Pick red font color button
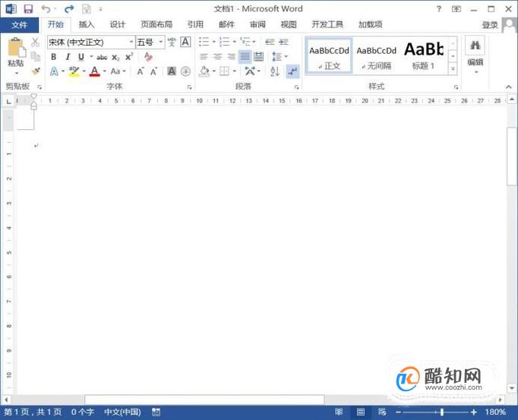This screenshot has width=518, height=420. click(94, 71)
